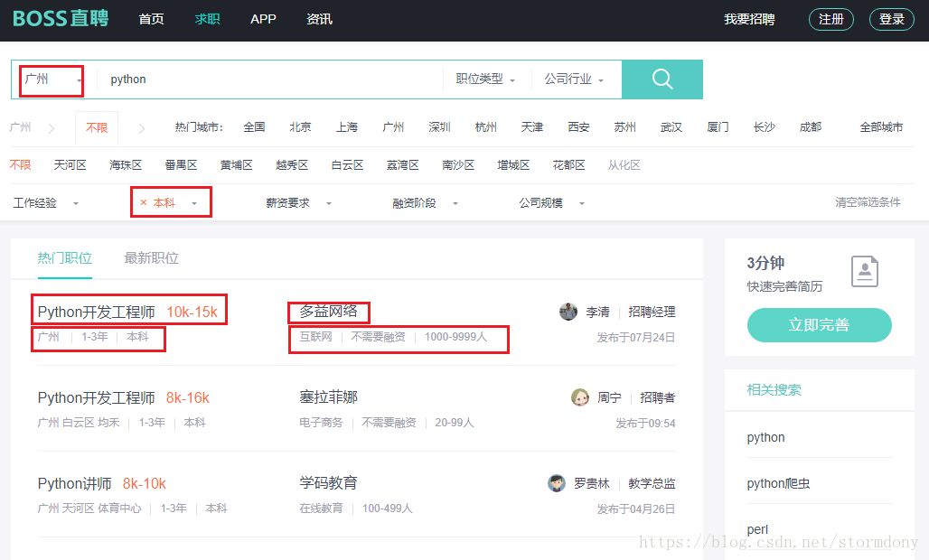929x560 pixels.
Task: Open company 塞拉菲娜
Action: tap(329, 397)
